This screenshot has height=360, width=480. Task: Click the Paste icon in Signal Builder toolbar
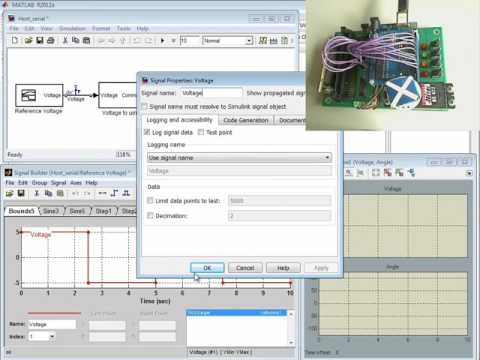pyautogui.click(x=60, y=193)
